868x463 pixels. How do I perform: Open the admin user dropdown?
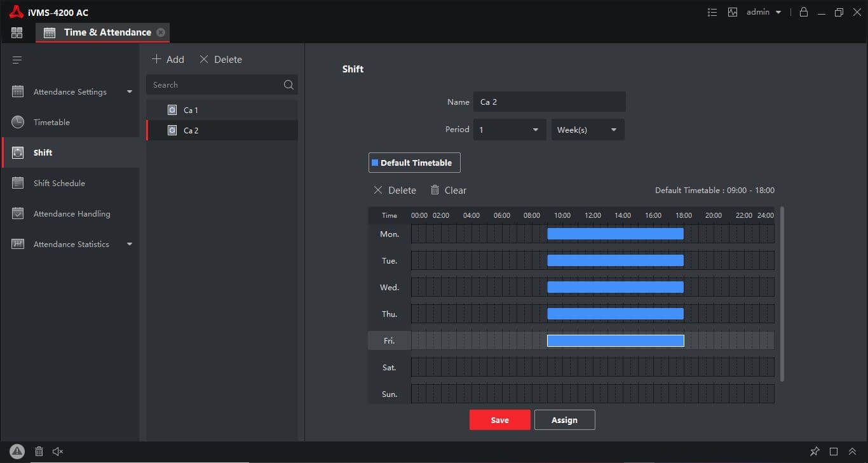pyautogui.click(x=764, y=12)
